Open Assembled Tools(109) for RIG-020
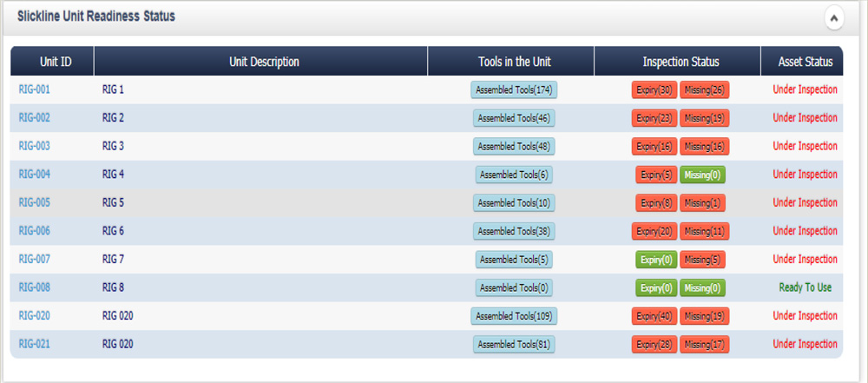The width and height of the screenshot is (868, 383). pyautogui.click(x=514, y=316)
